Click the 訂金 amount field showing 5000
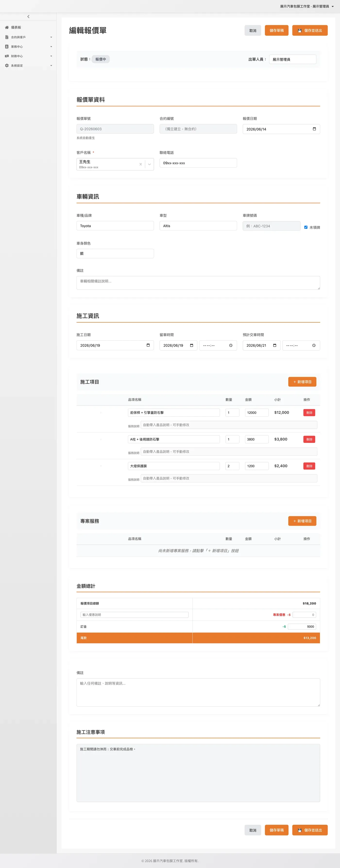The height and width of the screenshot is (868, 340). (302, 626)
